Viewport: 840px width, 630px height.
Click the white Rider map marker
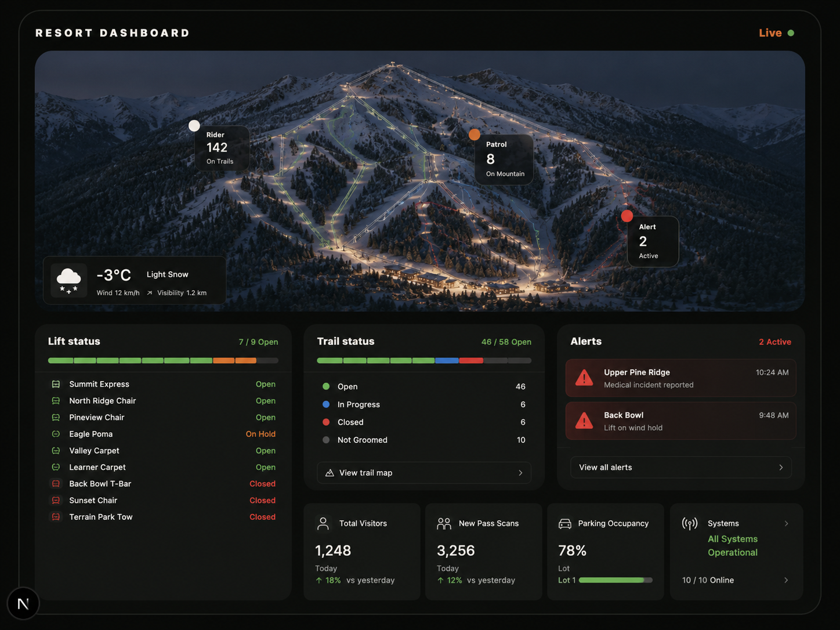pyautogui.click(x=194, y=126)
